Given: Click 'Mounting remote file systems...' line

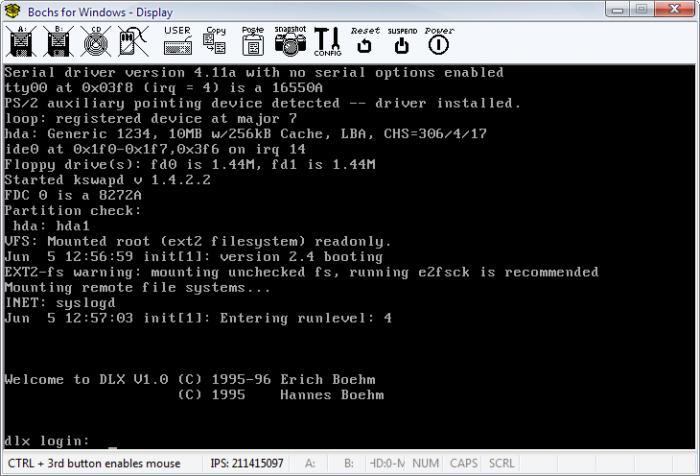Looking at the screenshot, I should click(138, 288).
